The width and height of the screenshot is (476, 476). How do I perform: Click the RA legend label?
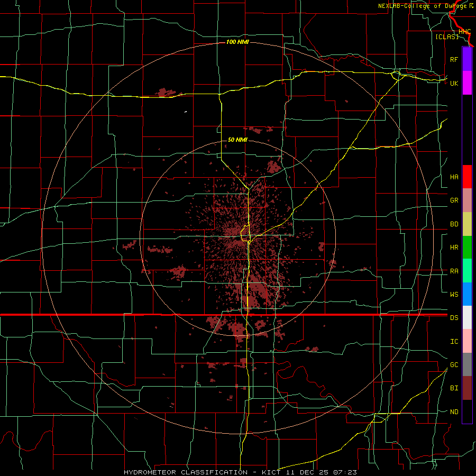pyautogui.click(x=454, y=271)
